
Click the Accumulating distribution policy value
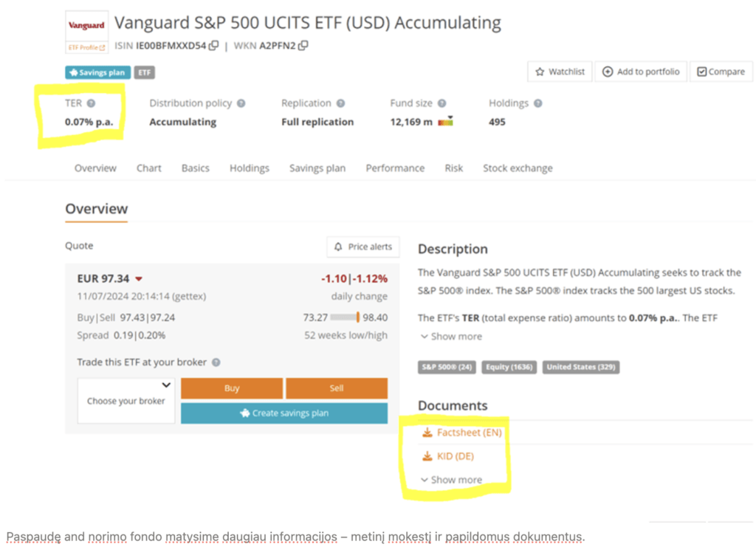click(x=183, y=122)
